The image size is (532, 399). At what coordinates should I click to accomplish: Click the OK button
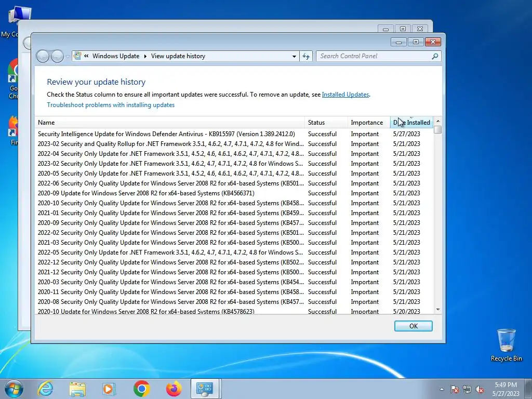(413, 326)
